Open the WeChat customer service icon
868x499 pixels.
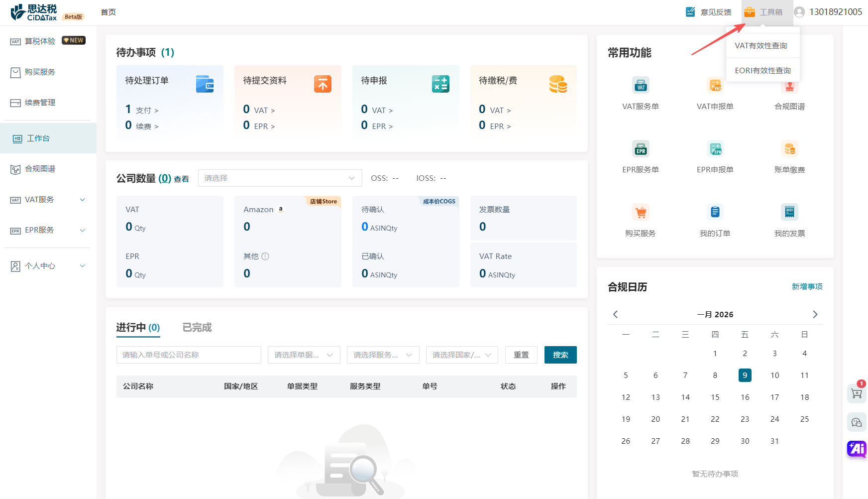(x=857, y=422)
